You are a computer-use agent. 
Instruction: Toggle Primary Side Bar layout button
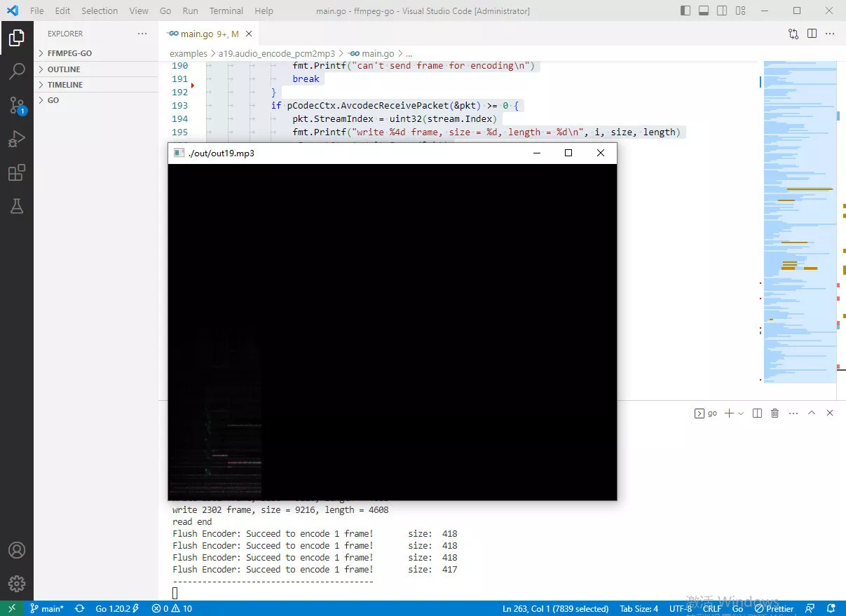click(685, 11)
